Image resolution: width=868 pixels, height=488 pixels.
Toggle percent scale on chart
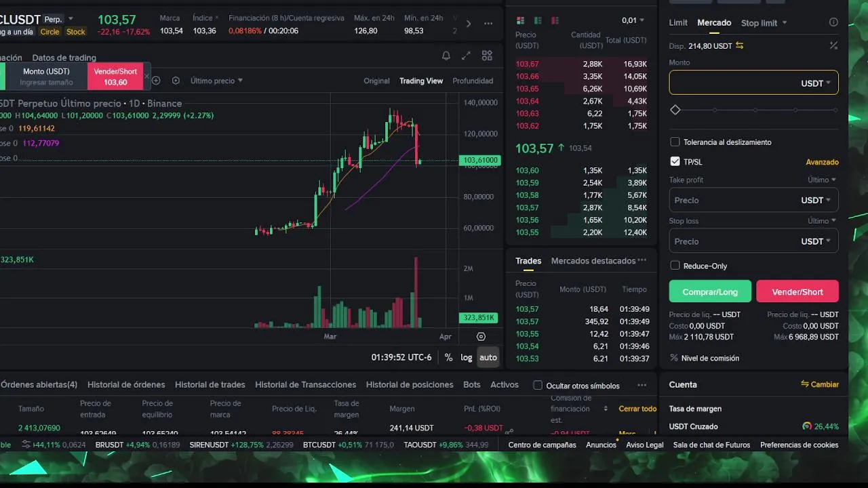448,357
